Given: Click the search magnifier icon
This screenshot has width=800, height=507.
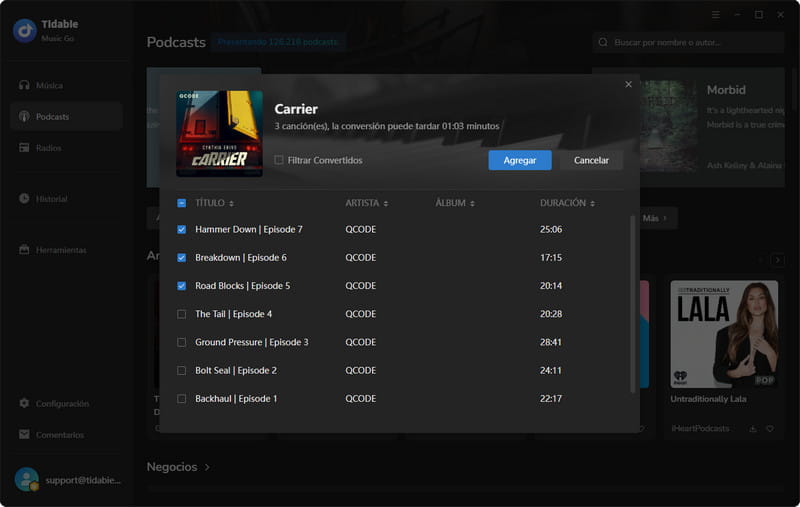Looking at the screenshot, I should (603, 42).
